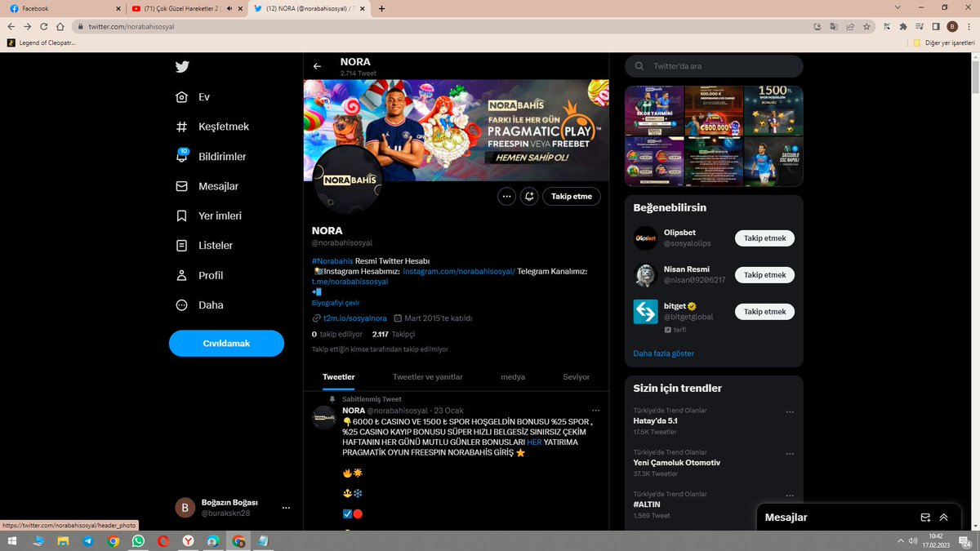Open Bildirimler notifications
Screen dimensions: 980x551
211,157
